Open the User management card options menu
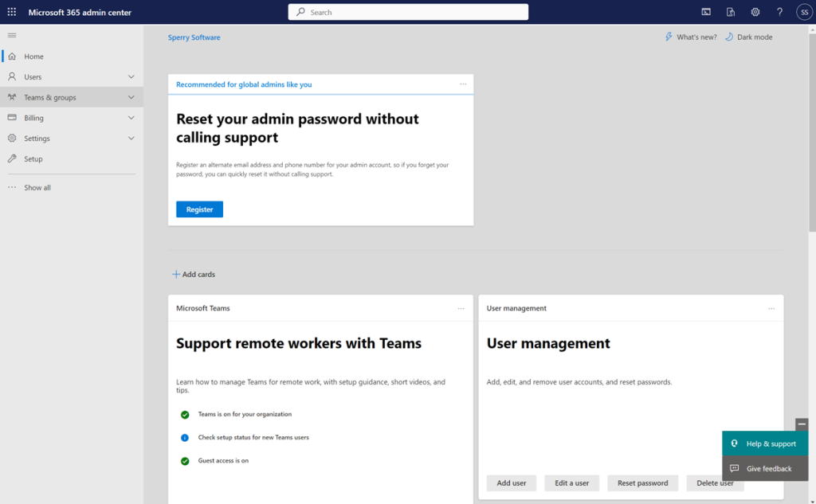The image size is (816, 504). click(x=771, y=308)
